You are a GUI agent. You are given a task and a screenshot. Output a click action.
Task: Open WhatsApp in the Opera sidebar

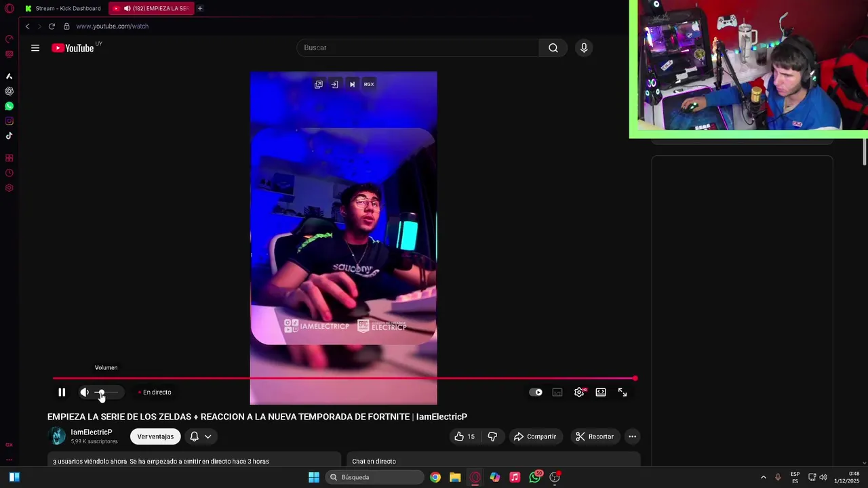click(x=9, y=106)
